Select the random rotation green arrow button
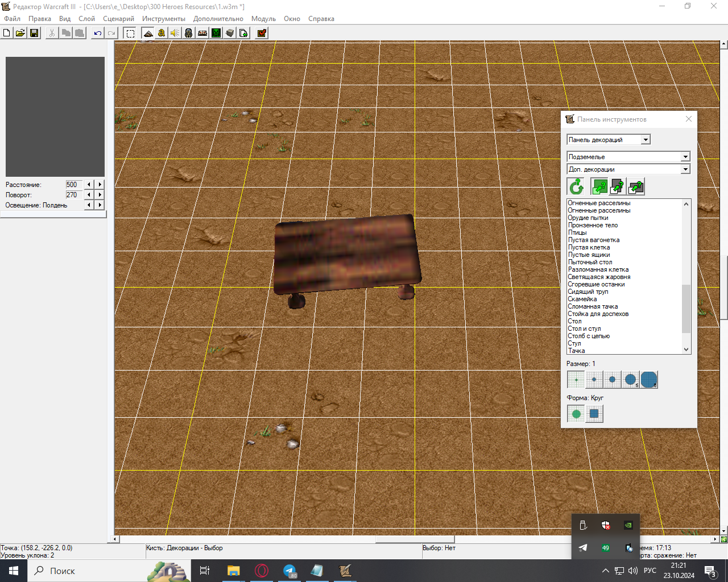Image resolution: width=728 pixels, height=582 pixels. click(x=576, y=186)
